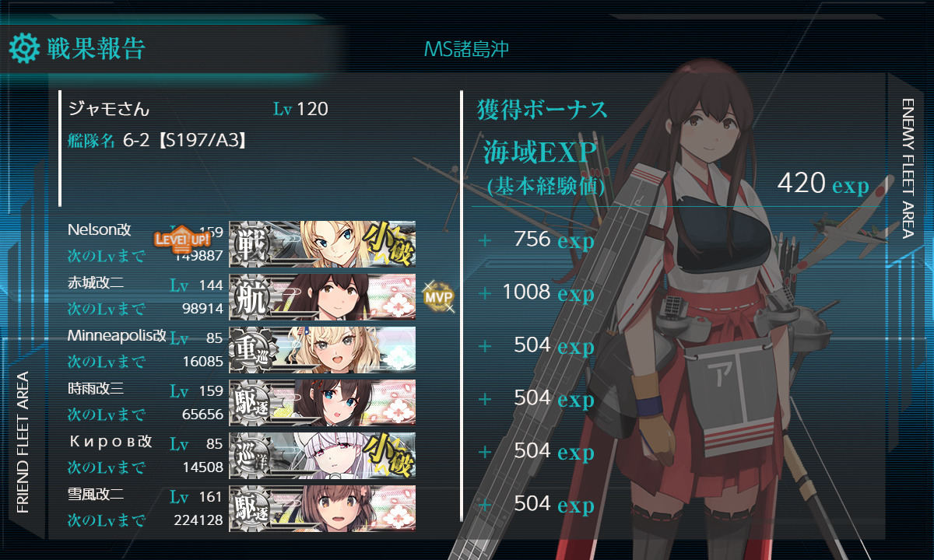Select the 雪風改二 ship banner
The width and height of the screenshot is (934, 560).
click(x=322, y=509)
